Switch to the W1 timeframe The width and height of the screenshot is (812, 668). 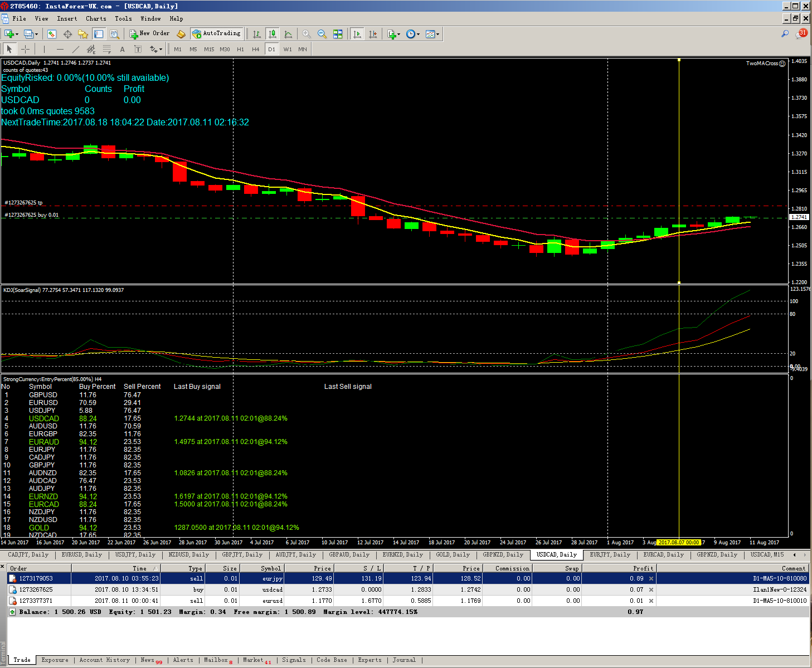coord(288,49)
